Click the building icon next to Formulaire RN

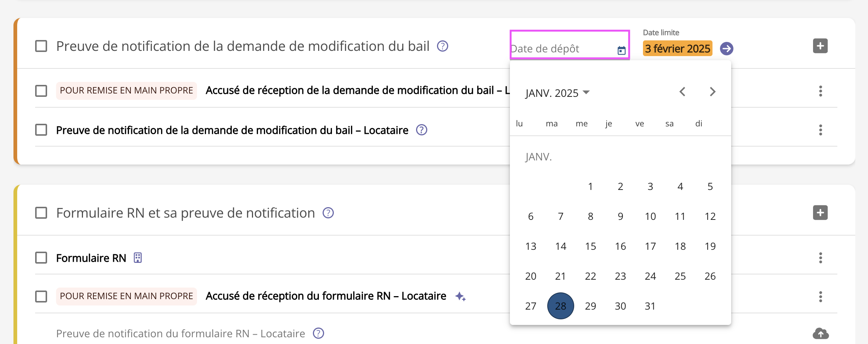138,258
